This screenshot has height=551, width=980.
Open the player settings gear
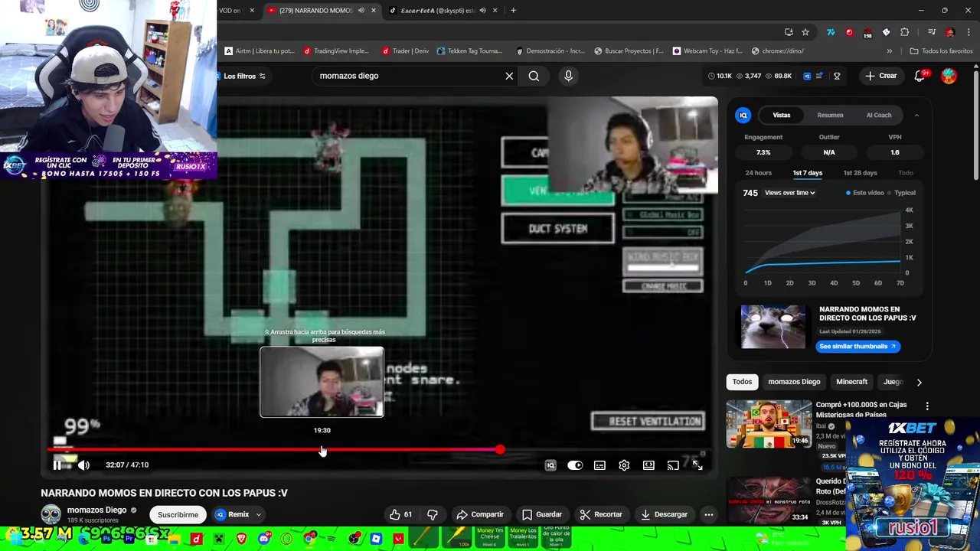pos(624,465)
